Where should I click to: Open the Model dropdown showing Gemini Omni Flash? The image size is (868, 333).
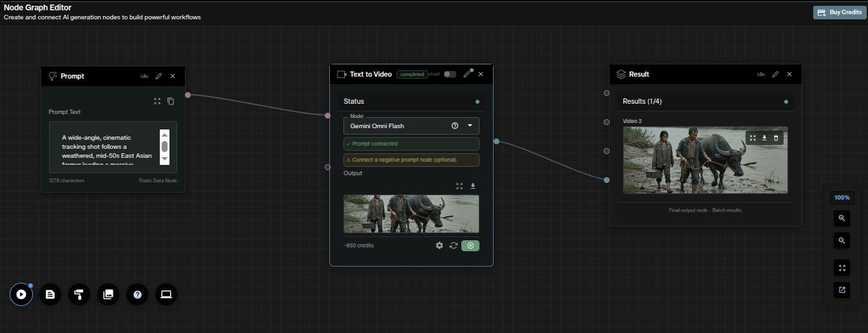click(411, 126)
